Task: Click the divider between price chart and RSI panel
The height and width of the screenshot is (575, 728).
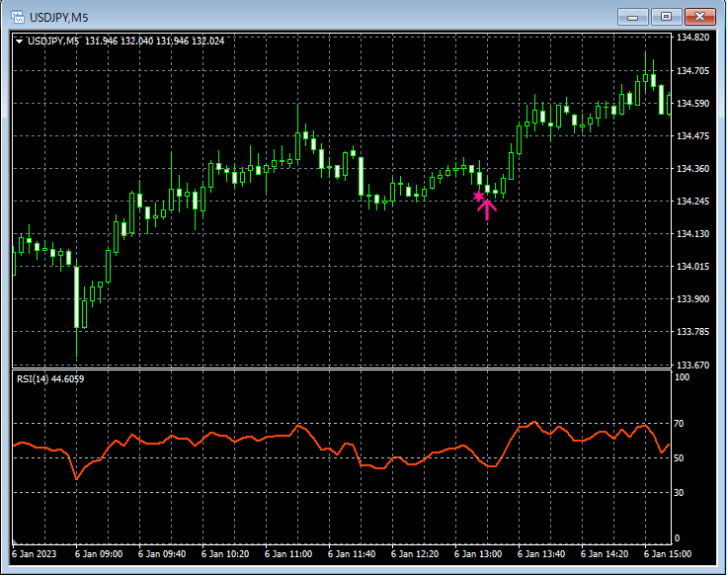Action: [341, 370]
